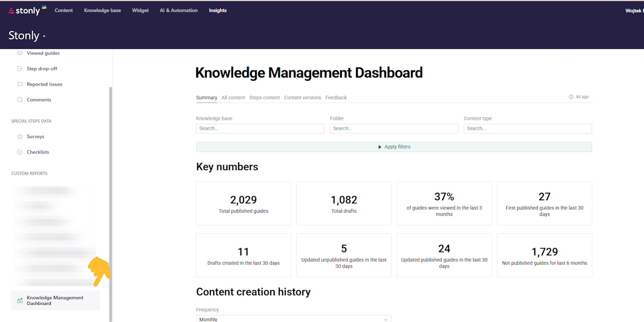
Task: Click the Knowledge base search field
Action: coord(260,128)
